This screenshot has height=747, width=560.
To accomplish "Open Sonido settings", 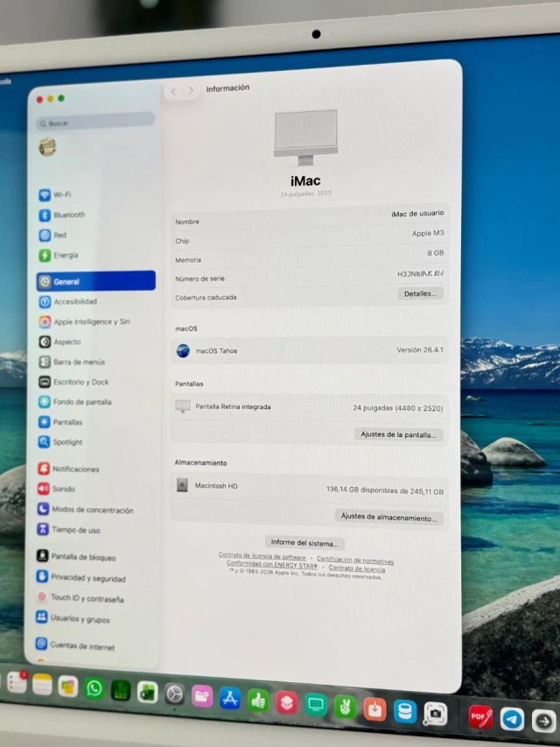I will [56, 489].
